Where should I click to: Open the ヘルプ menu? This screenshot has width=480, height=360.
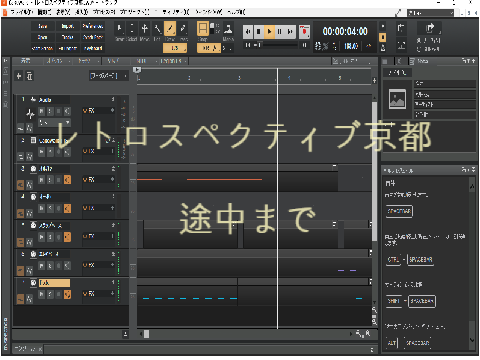(236, 12)
